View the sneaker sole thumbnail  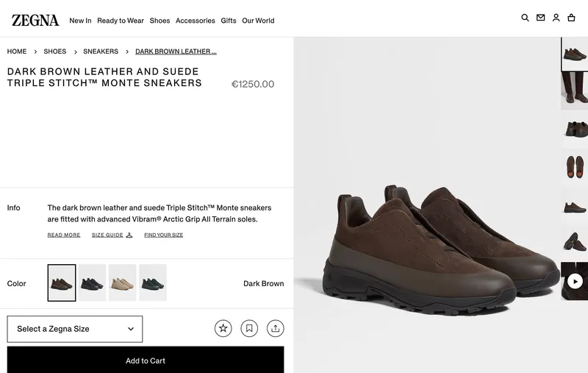click(575, 166)
